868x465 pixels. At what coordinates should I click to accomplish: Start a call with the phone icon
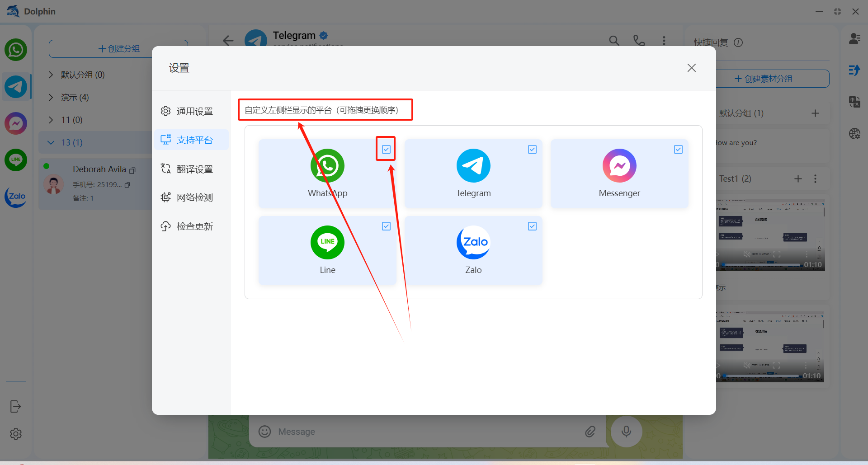pos(639,41)
